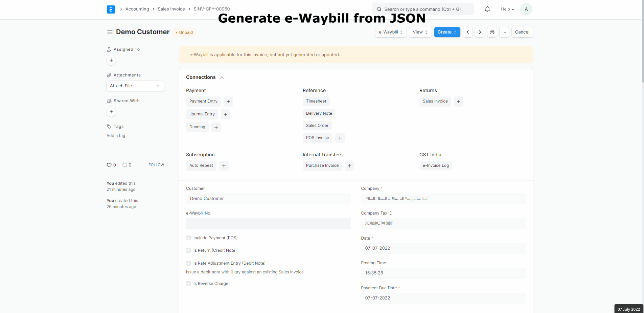
Task: Click the FOLLOW link
Action: 156,165
